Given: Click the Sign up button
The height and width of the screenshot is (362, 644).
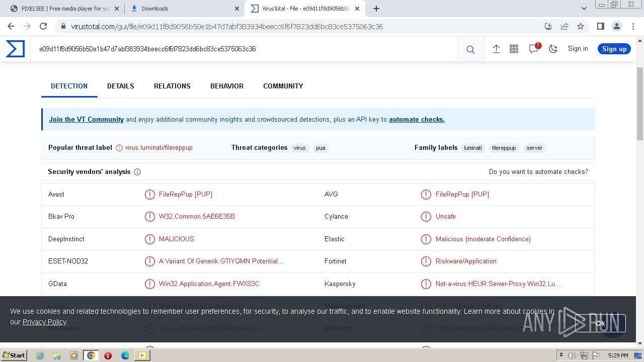Looking at the screenshot, I should pyautogui.click(x=614, y=49).
